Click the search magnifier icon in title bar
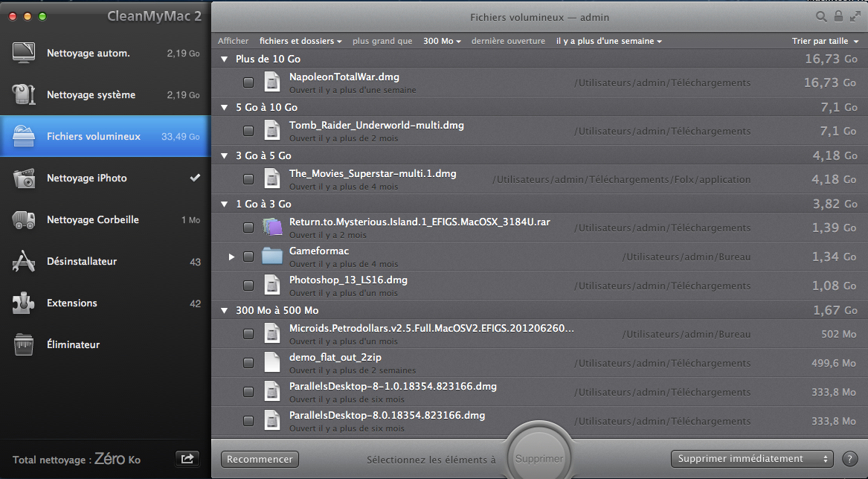Image resolution: width=868 pixels, height=479 pixels. coord(821,17)
